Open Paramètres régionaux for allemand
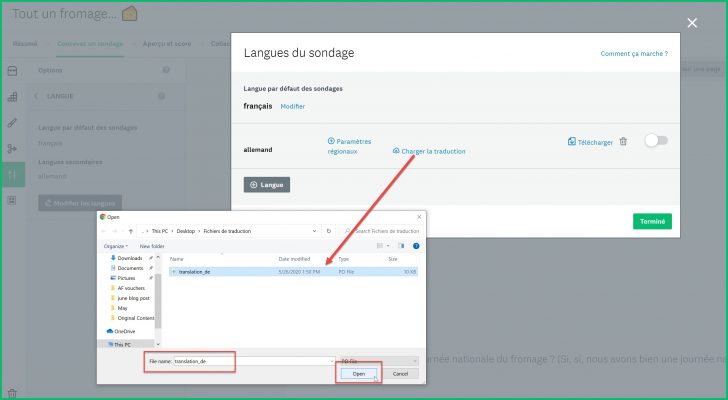The width and height of the screenshot is (728, 400). 349,146
